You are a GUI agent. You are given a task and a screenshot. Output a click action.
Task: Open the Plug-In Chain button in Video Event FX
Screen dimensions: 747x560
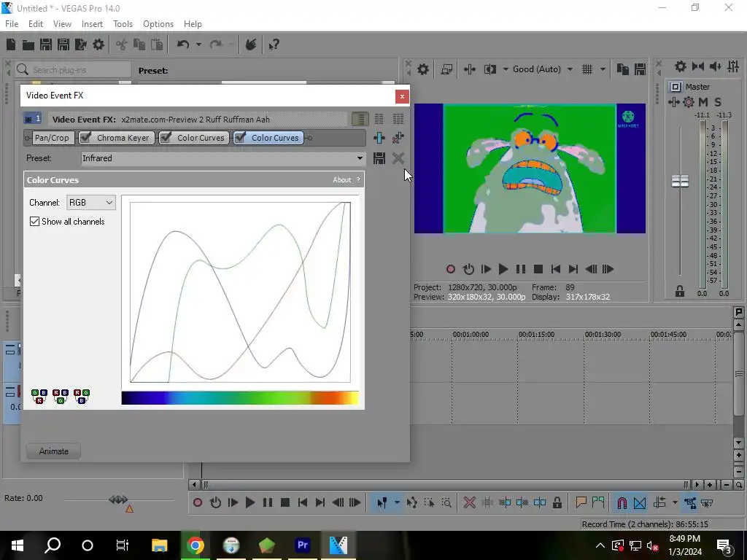[379, 138]
